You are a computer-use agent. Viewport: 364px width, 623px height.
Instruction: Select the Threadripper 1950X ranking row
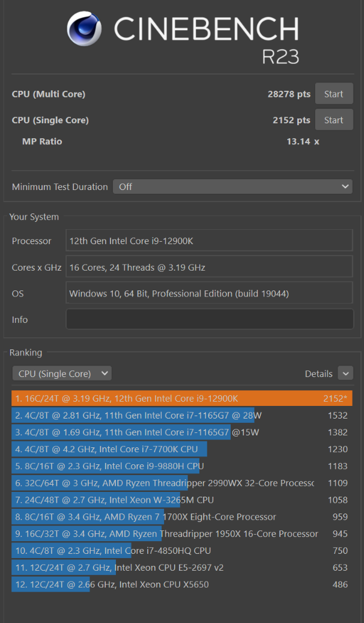[182, 533]
